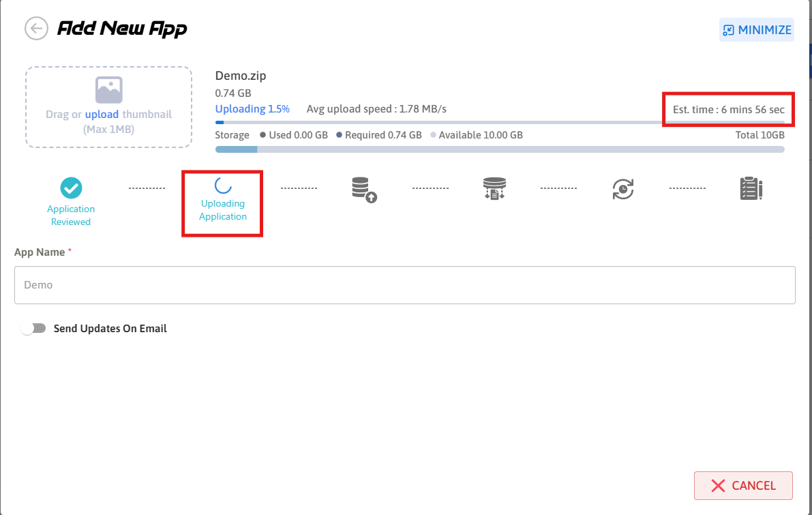Click the blue upload thumbnail link

(x=102, y=115)
